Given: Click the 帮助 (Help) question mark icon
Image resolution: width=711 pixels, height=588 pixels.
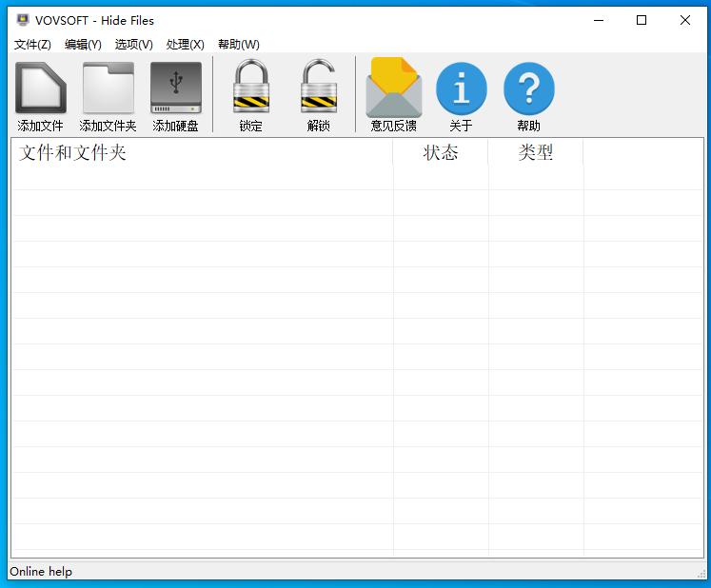Looking at the screenshot, I should tap(528, 88).
